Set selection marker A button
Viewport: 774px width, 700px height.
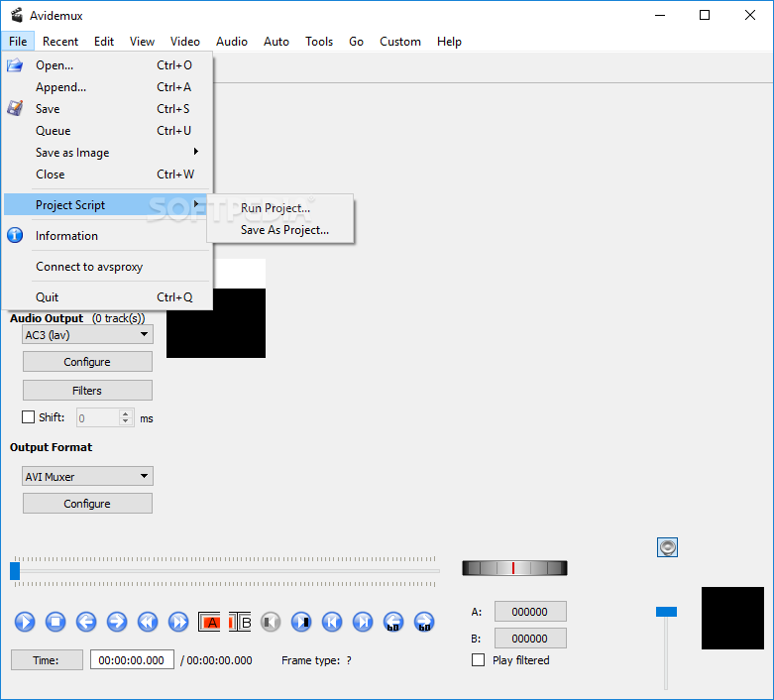209,622
